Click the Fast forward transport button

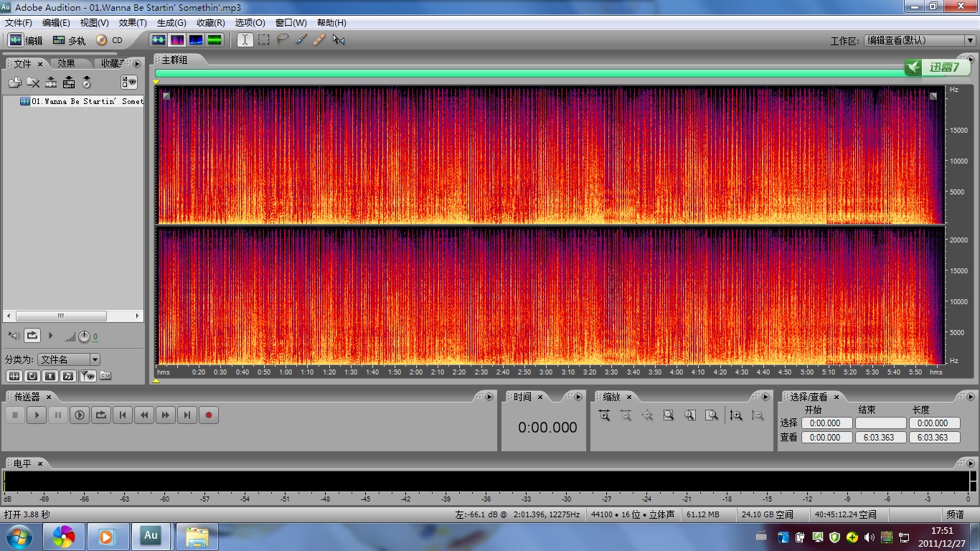(166, 415)
